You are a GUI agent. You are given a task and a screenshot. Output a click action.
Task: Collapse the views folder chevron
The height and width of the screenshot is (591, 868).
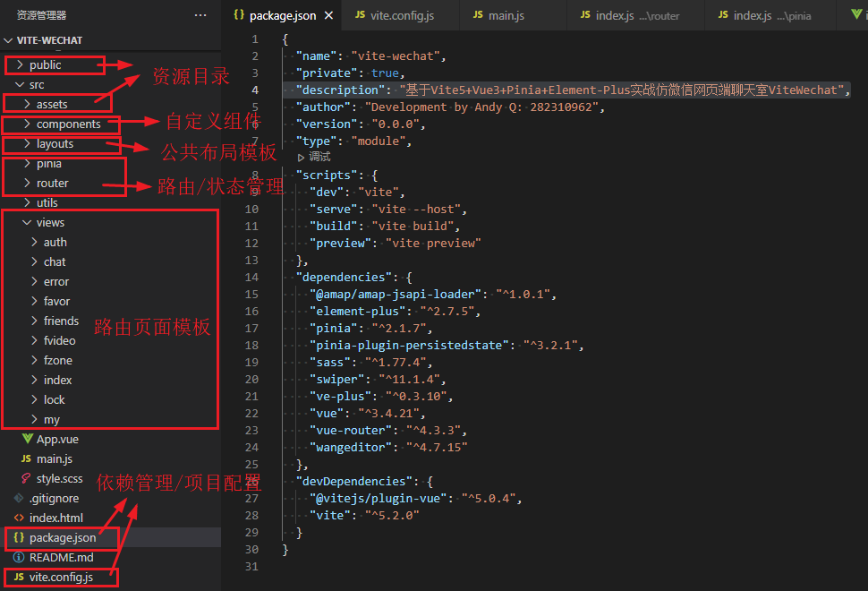[27, 222]
